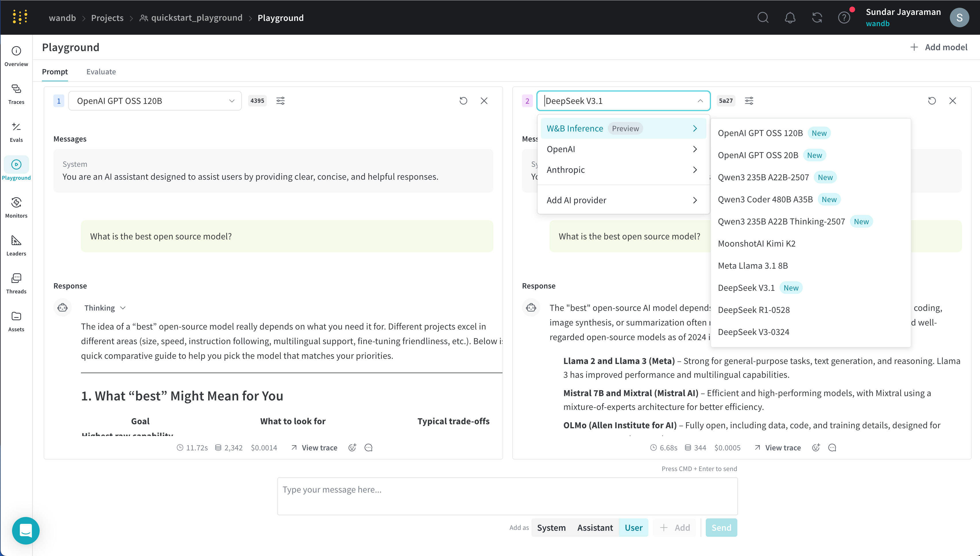Open OpenAI GPT OSS 120B model dropdown
This screenshot has width=980, height=556.
tap(155, 101)
